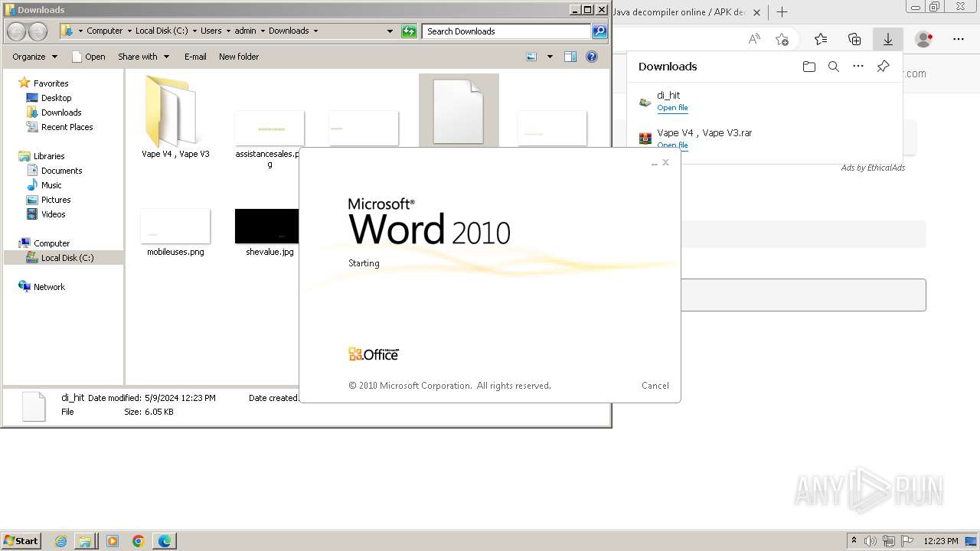Click New folder in Explorer toolbar

click(x=239, y=57)
